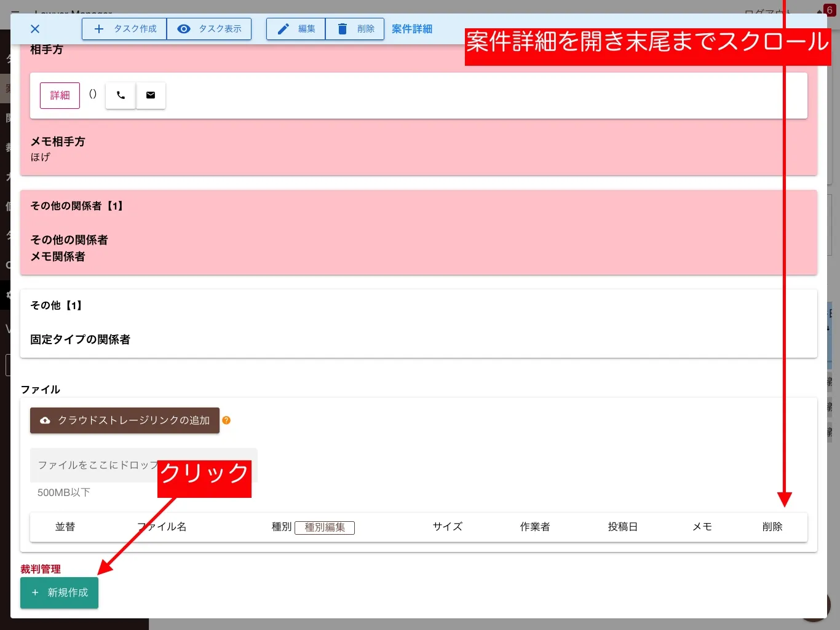Click クラウドストレージリンクの追加 button
840x630 pixels.
coord(125,420)
